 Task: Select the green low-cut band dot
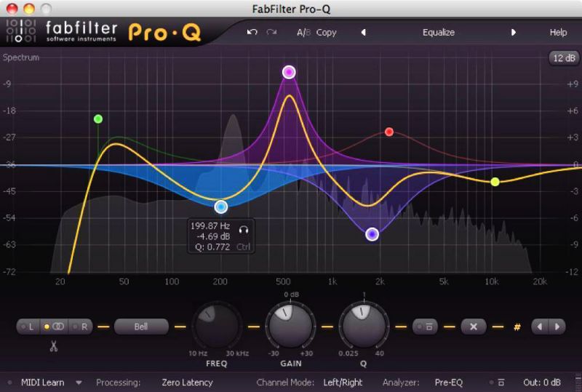[98, 119]
